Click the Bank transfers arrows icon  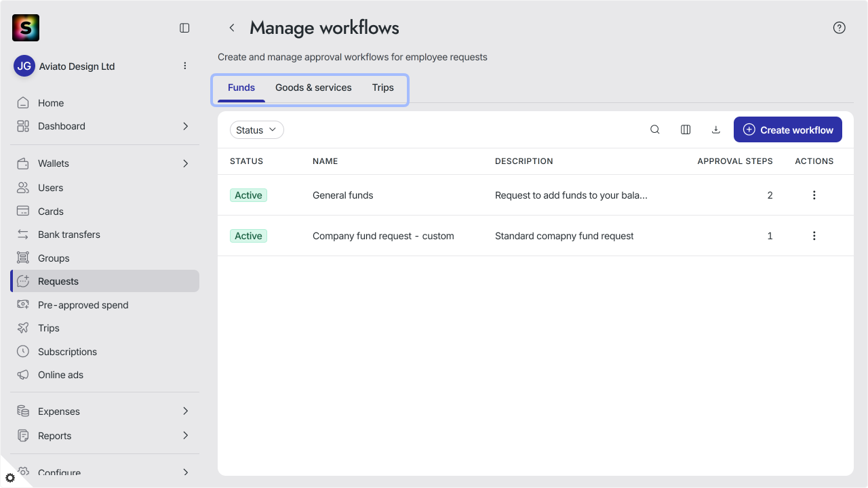pos(23,235)
